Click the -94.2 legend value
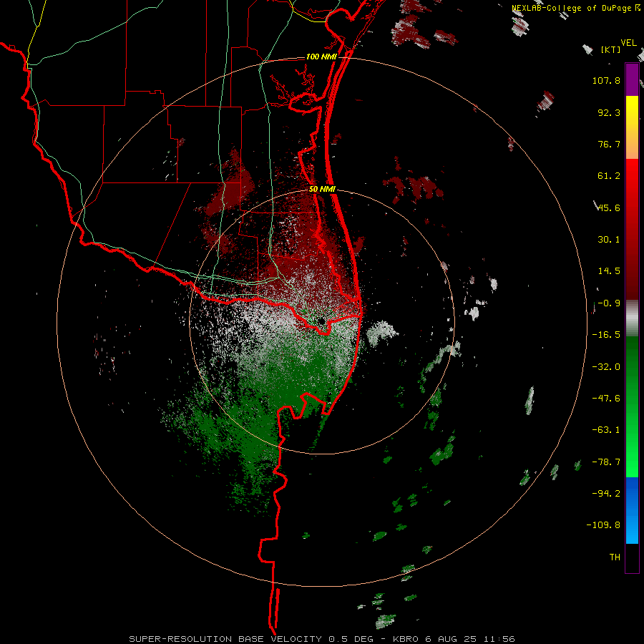644x644 pixels. click(x=606, y=493)
